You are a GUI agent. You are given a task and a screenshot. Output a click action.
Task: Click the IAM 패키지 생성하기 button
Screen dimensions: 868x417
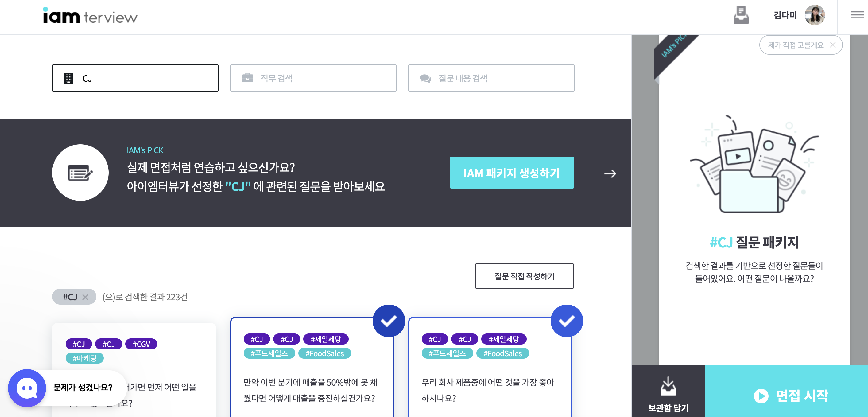(511, 173)
